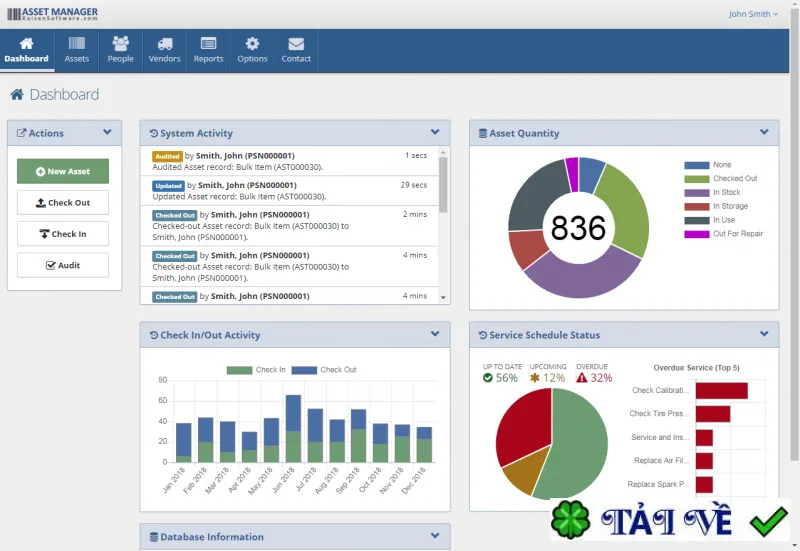800x551 pixels.
Task: Click the New Asset button
Action: 63,171
